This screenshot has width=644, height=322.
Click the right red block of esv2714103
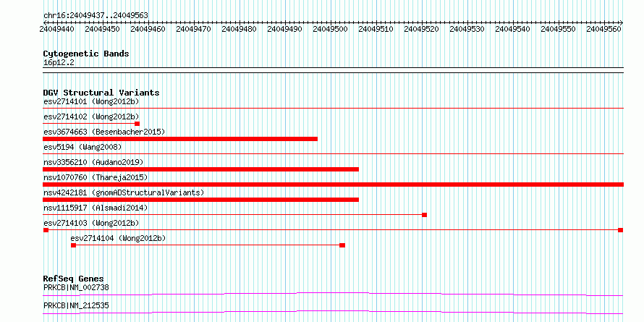pos(621,230)
